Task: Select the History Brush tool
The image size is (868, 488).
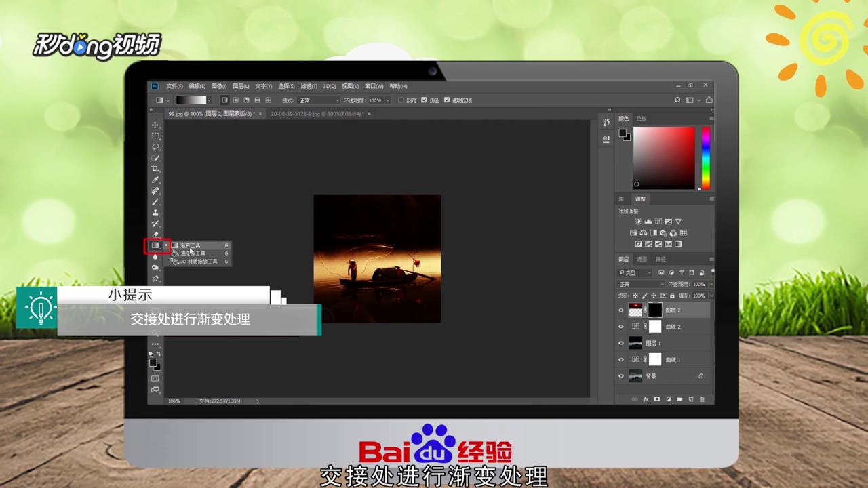Action: tap(155, 224)
